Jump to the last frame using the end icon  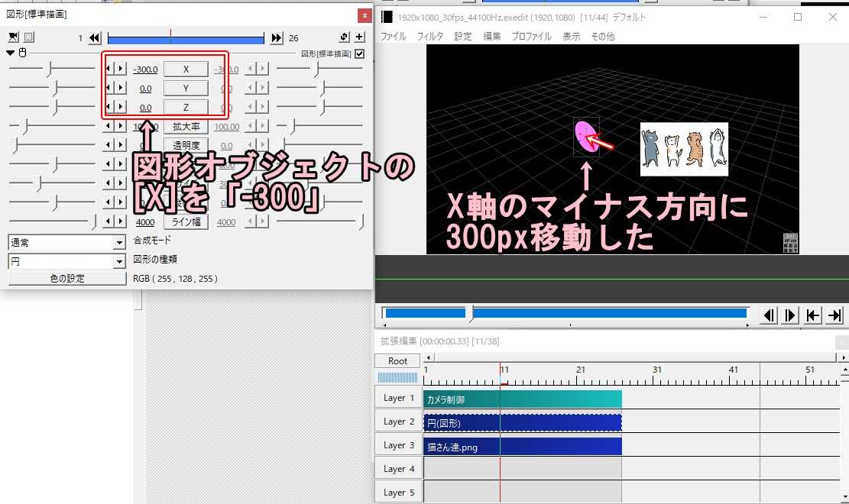[x=834, y=315]
